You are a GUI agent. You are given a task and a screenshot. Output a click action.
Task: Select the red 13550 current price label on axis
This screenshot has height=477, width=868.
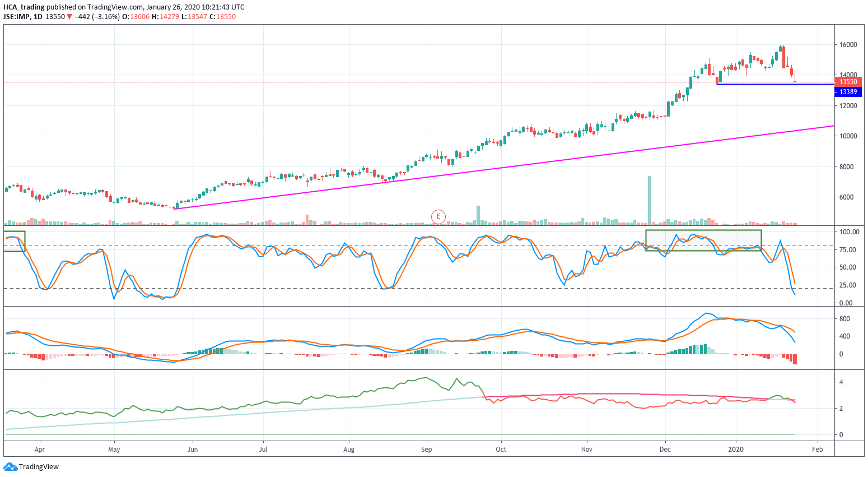848,82
